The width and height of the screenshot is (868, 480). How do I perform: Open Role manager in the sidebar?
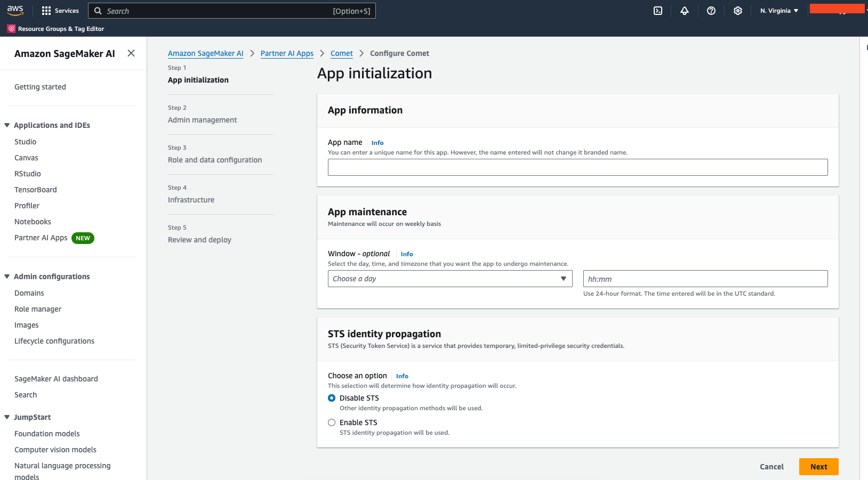38,309
